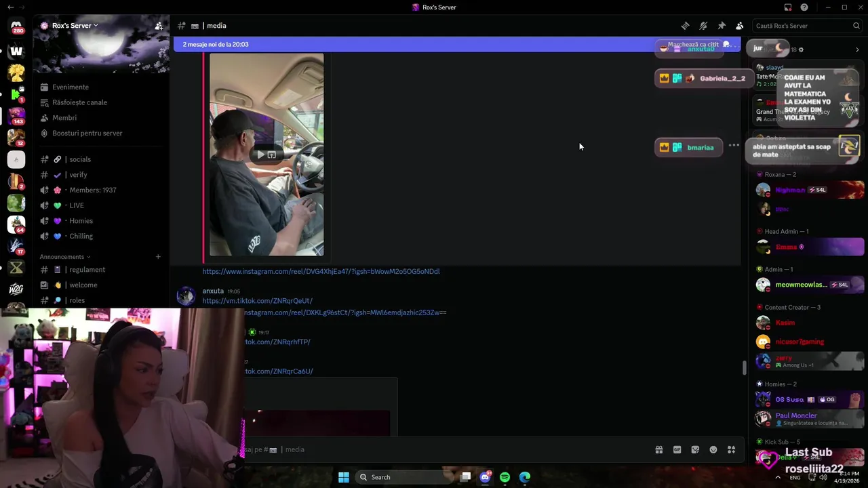Screen dimensions: 868x488
Task: Open member nicusor7gaming profile
Action: click(x=810, y=342)
